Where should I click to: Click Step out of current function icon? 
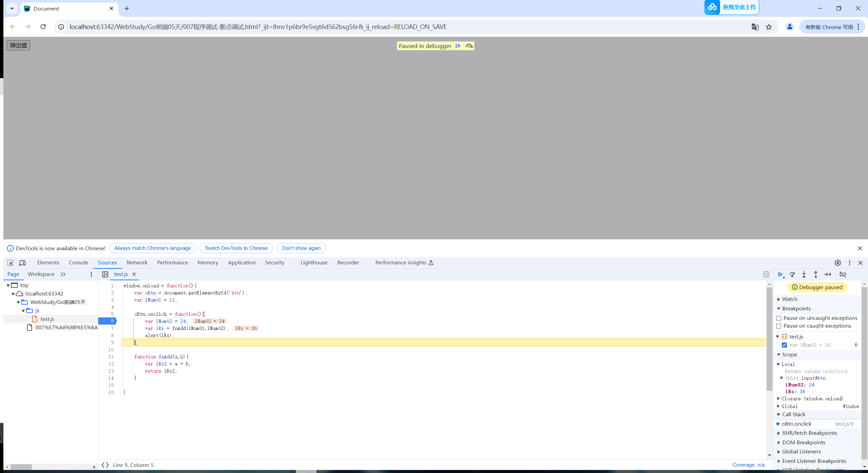coord(816,275)
